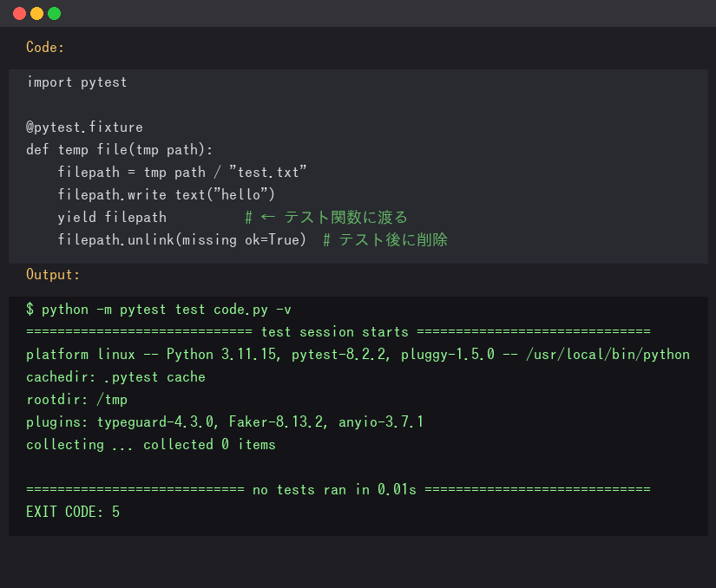The image size is (716, 588).
Task: Click the 'yield filepath' statement
Action: coord(112,217)
